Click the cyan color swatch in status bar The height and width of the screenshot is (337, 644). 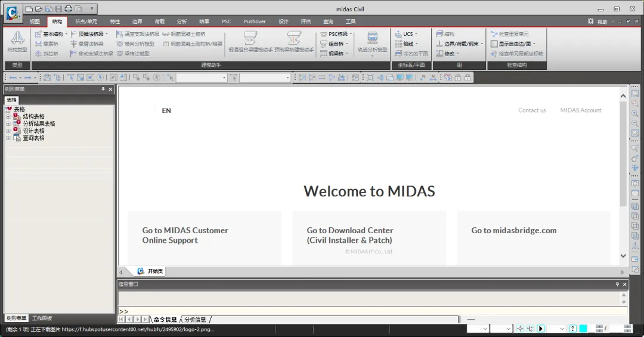click(x=583, y=329)
